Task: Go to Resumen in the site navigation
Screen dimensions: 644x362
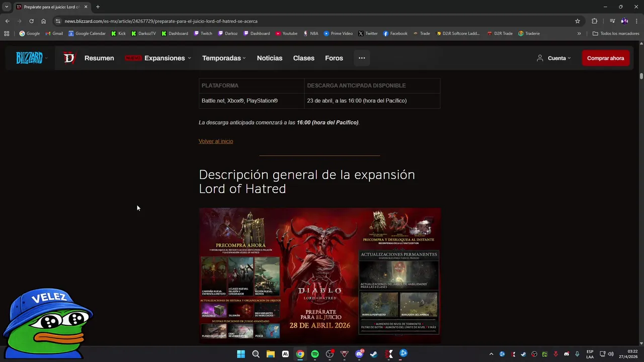Action: click(99, 58)
